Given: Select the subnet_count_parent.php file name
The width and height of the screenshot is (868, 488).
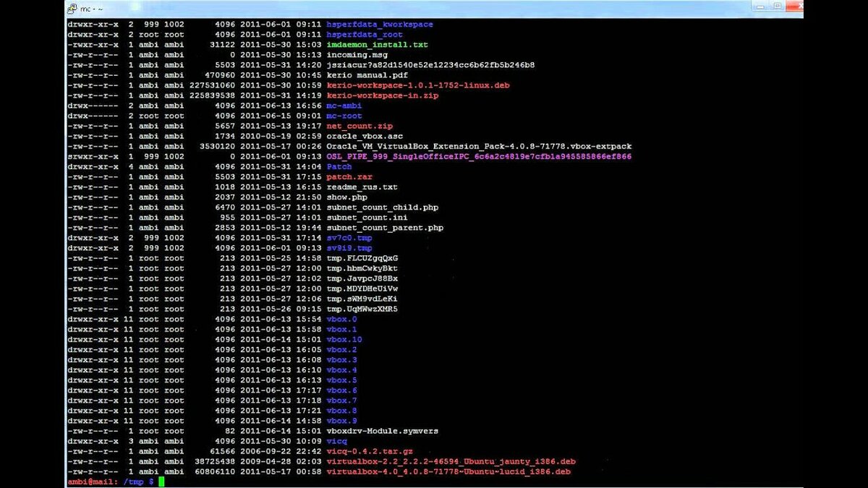Looking at the screenshot, I should [385, 228].
